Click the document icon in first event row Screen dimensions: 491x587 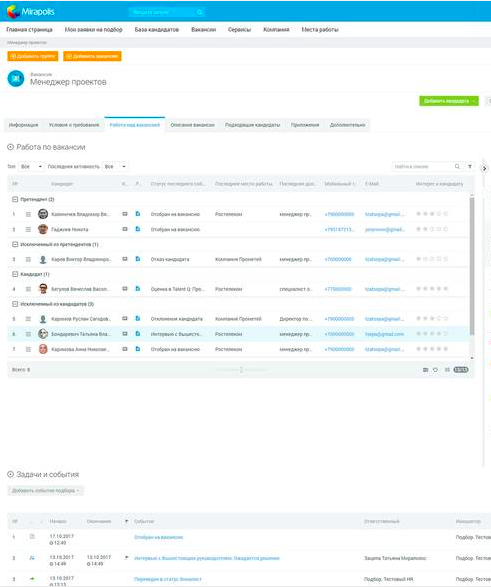coord(32,536)
